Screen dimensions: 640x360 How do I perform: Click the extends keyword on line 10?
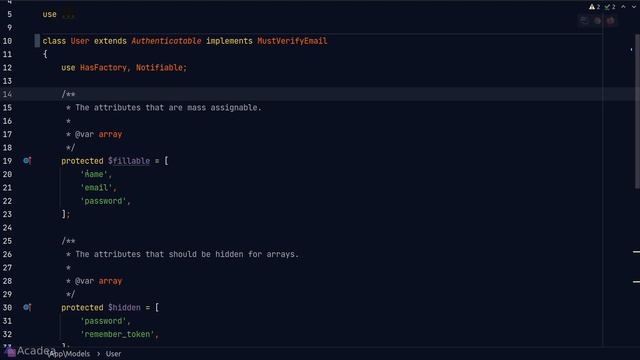[110, 41]
